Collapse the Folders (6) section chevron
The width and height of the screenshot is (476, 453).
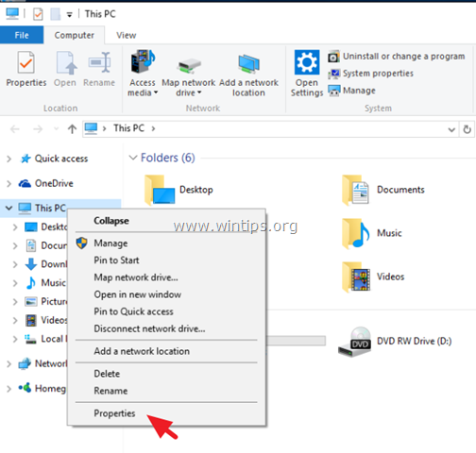pyautogui.click(x=133, y=158)
